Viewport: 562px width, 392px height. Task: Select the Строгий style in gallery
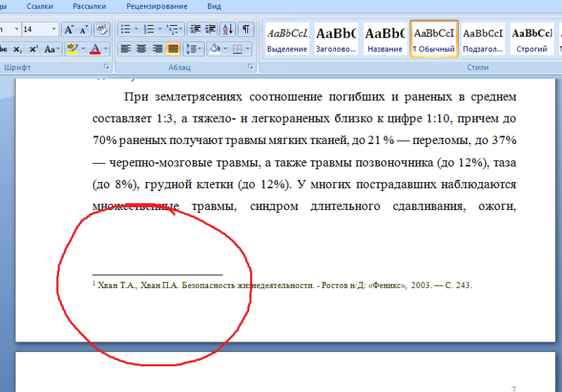[531, 39]
